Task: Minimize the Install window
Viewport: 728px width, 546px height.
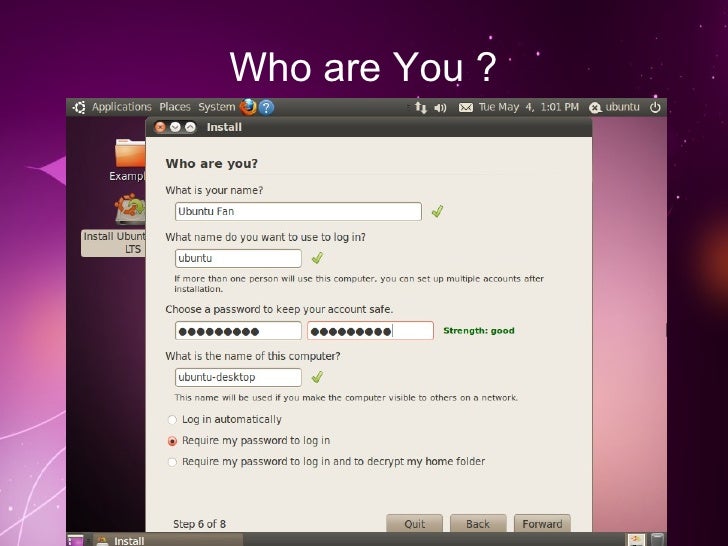Action: tap(175, 127)
